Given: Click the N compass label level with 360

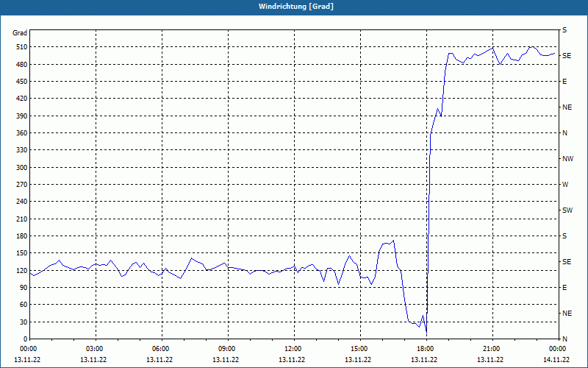Looking at the screenshot, I should pyautogui.click(x=564, y=133).
